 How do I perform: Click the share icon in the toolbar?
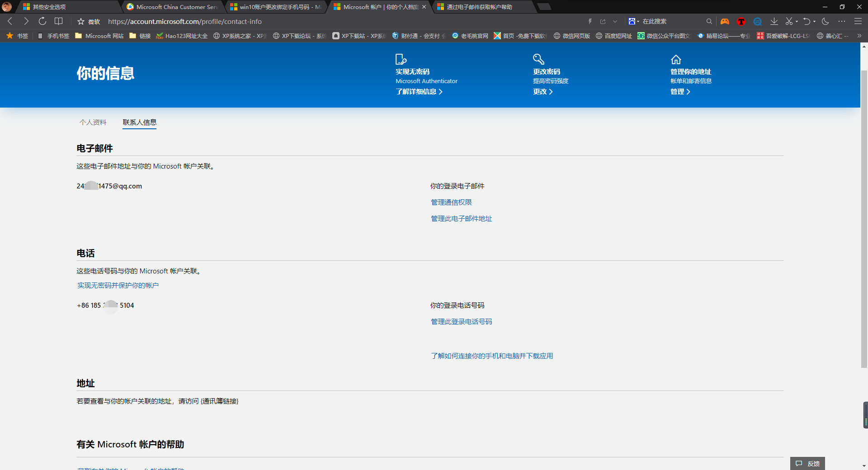click(603, 21)
